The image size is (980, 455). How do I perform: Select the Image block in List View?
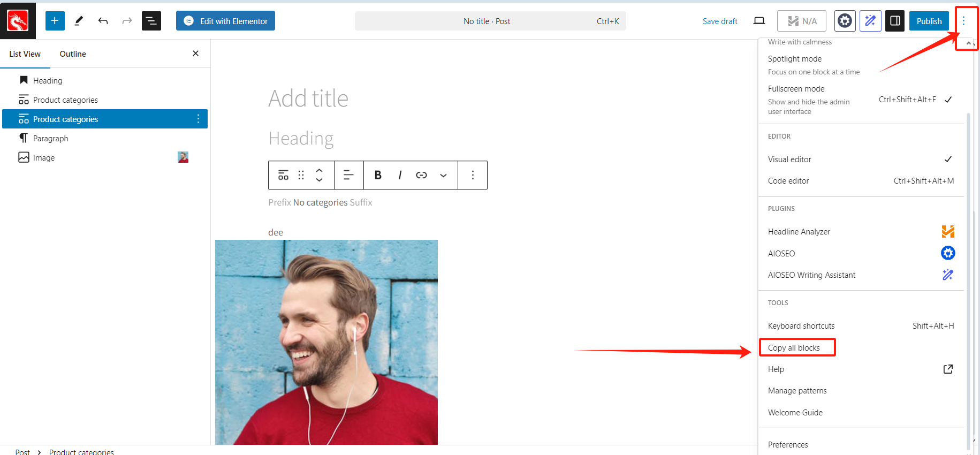(x=105, y=157)
